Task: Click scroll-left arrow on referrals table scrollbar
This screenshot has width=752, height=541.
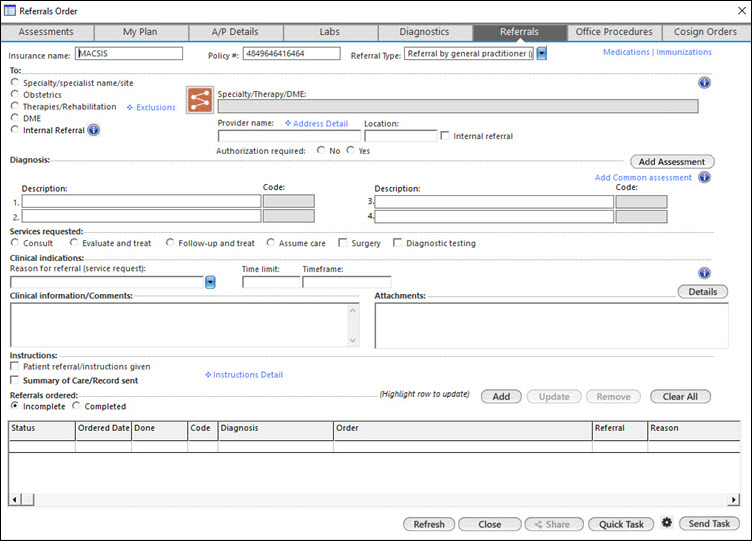Action: (x=15, y=500)
